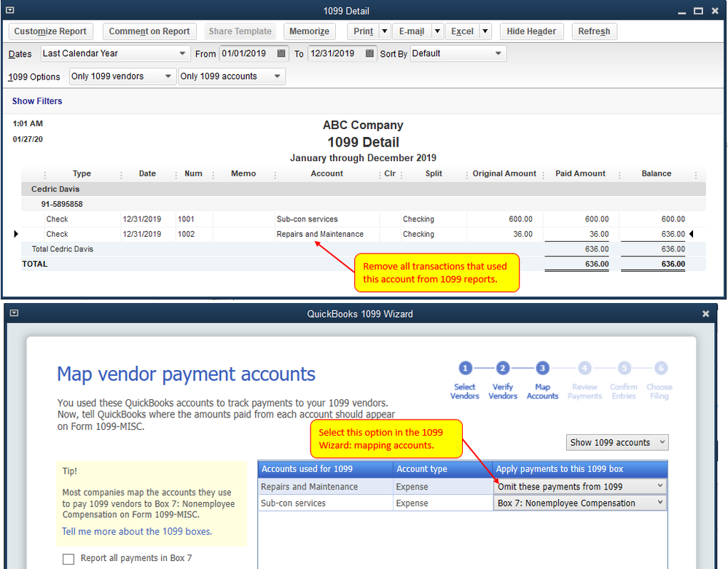Click Comment on Report button
Viewport: 728px width, 569px height.
(x=149, y=31)
